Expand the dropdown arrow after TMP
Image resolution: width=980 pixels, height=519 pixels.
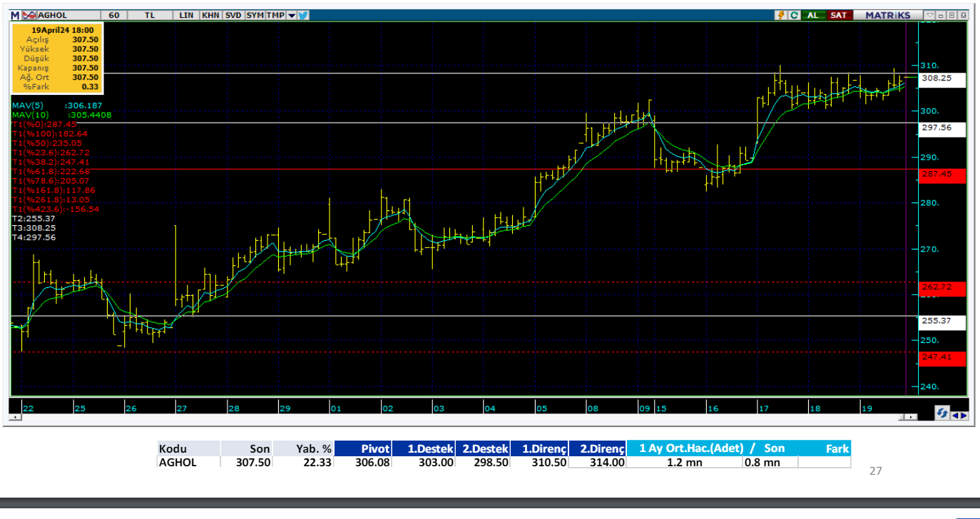[x=291, y=15]
